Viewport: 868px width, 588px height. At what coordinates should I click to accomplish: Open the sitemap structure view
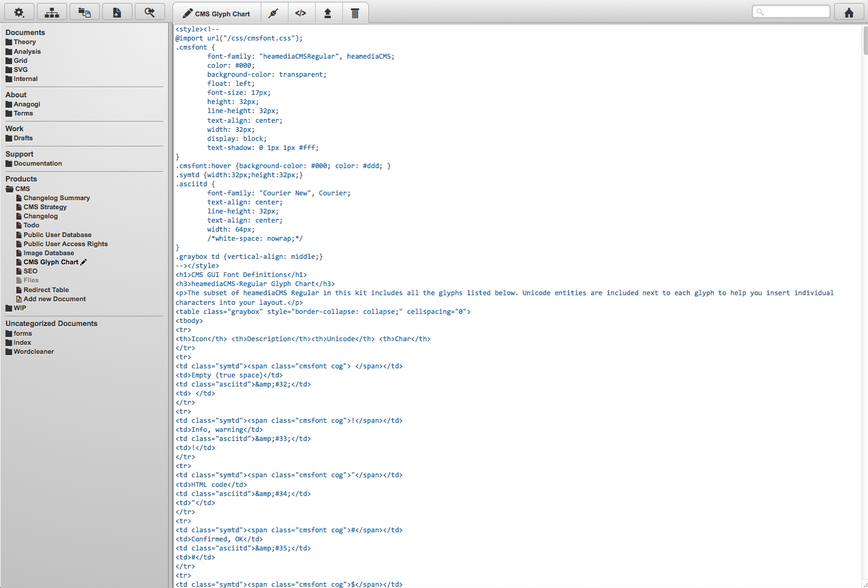tap(52, 12)
